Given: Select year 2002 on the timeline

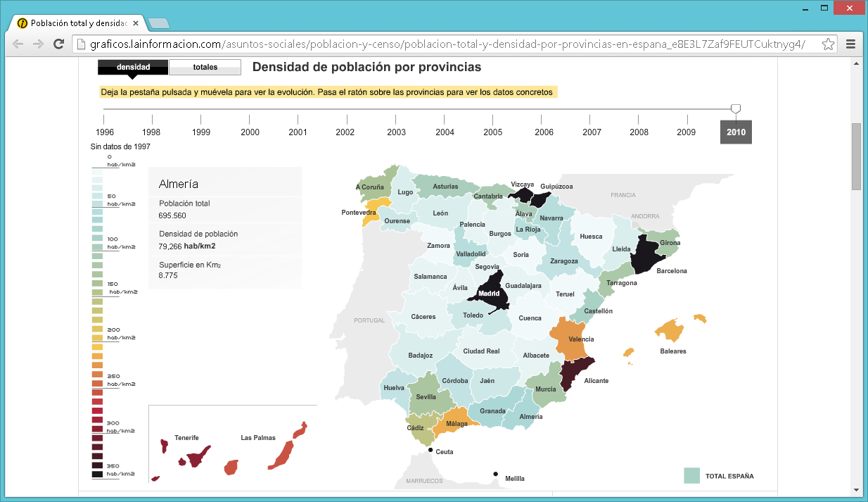Looking at the screenshot, I should [345, 132].
